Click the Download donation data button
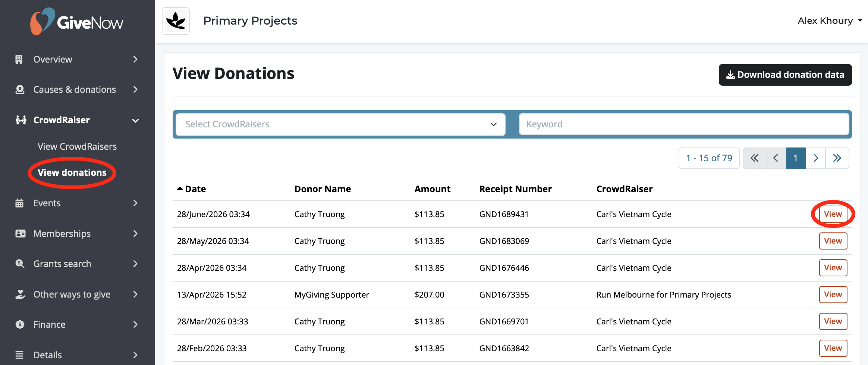This screenshot has height=365, width=868. 785,75
